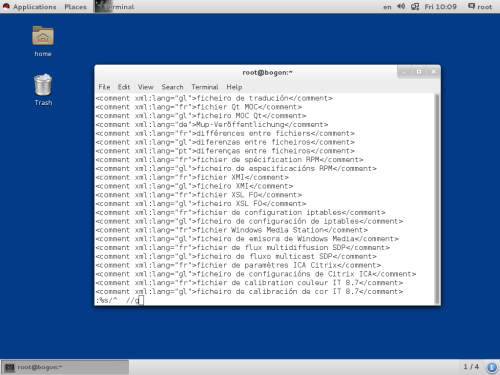This screenshot has height=375, width=500.
Task: Click the line 'ficheiro MOC Qt'
Action: coord(201,116)
